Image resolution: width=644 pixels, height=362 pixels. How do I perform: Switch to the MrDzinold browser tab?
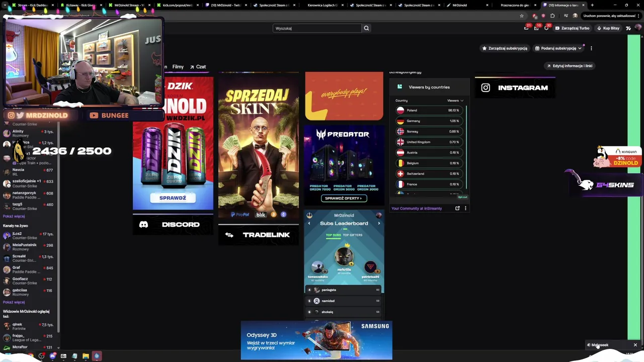467,5
